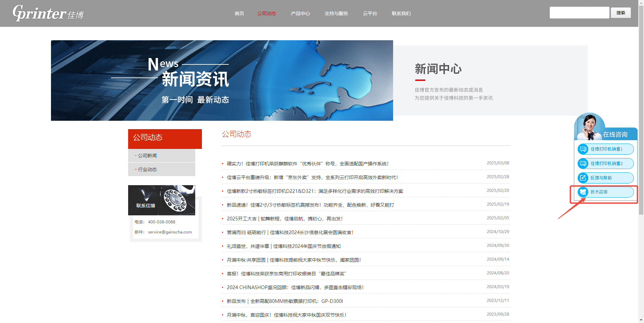
Task: Open news 新品发布 GP-D300I
Action: [285, 301]
